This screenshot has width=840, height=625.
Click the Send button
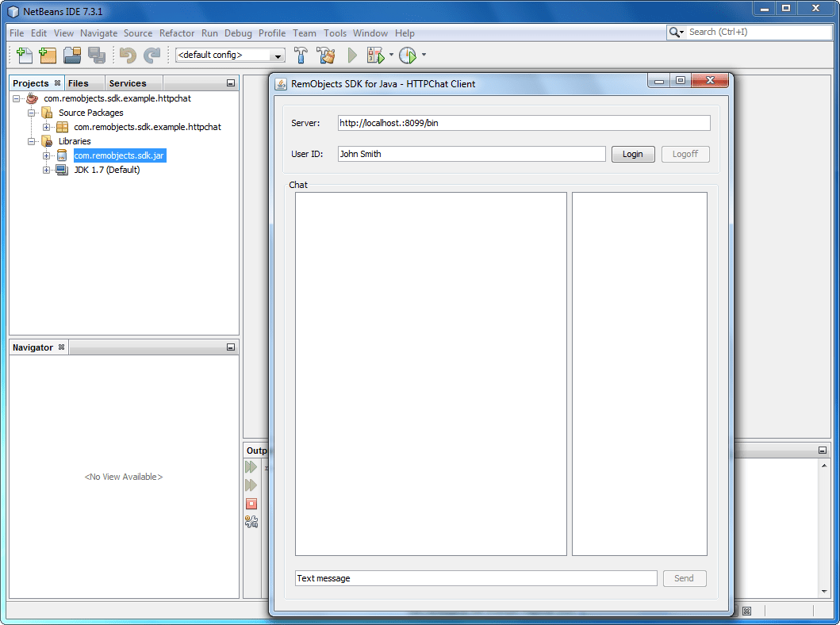[x=684, y=578]
